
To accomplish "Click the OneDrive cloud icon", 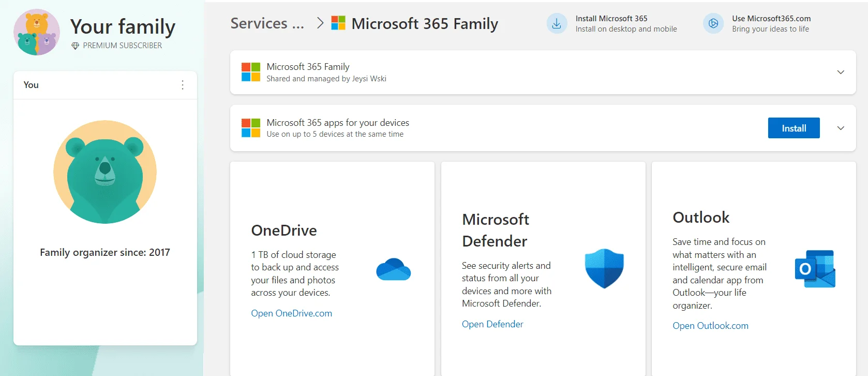I will tap(394, 269).
